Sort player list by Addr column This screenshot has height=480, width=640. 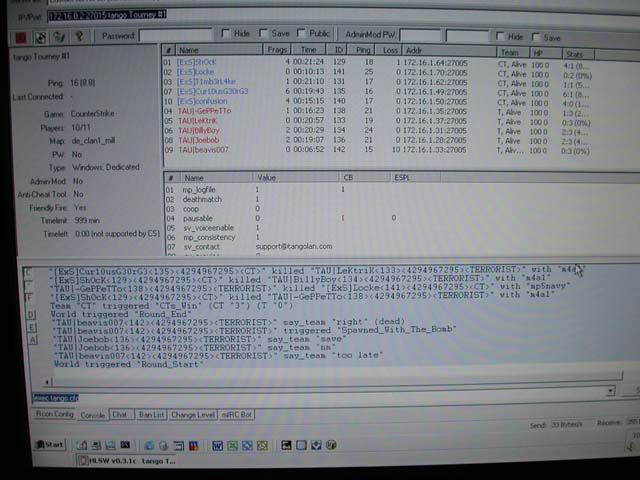coord(449,51)
